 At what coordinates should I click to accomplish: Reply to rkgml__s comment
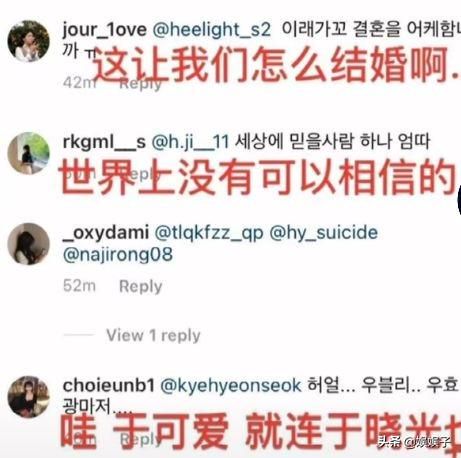(x=141, y=174)
